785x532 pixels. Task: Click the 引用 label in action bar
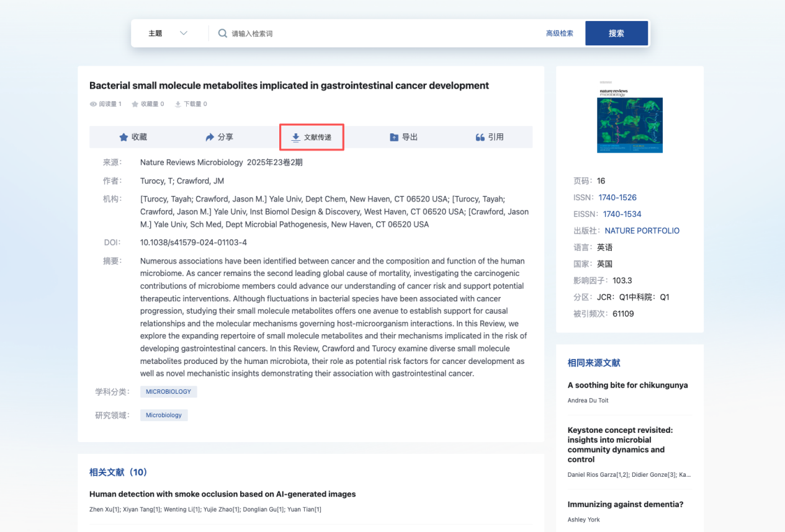point(496,137)
